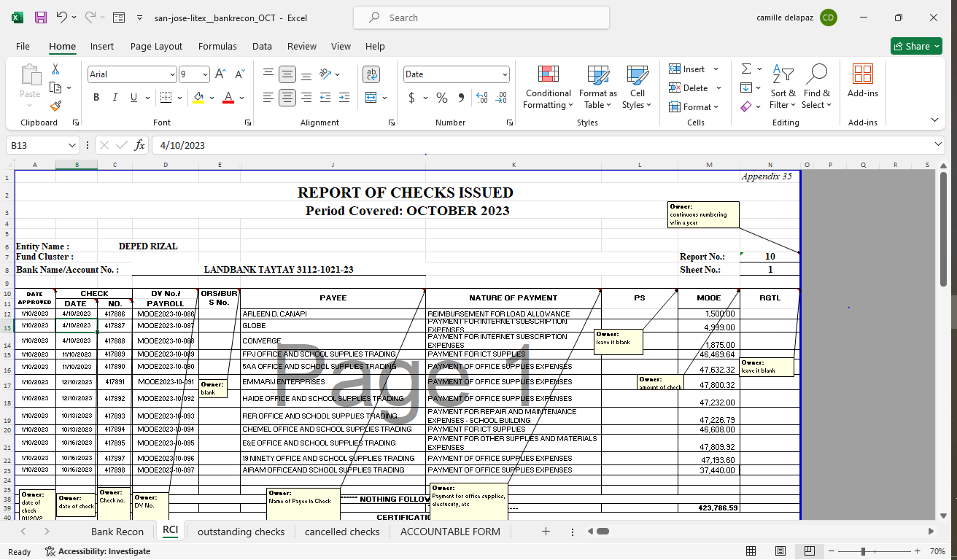Click the Share button
Viewport: 957px width, 560px height.
click(915, 46)
